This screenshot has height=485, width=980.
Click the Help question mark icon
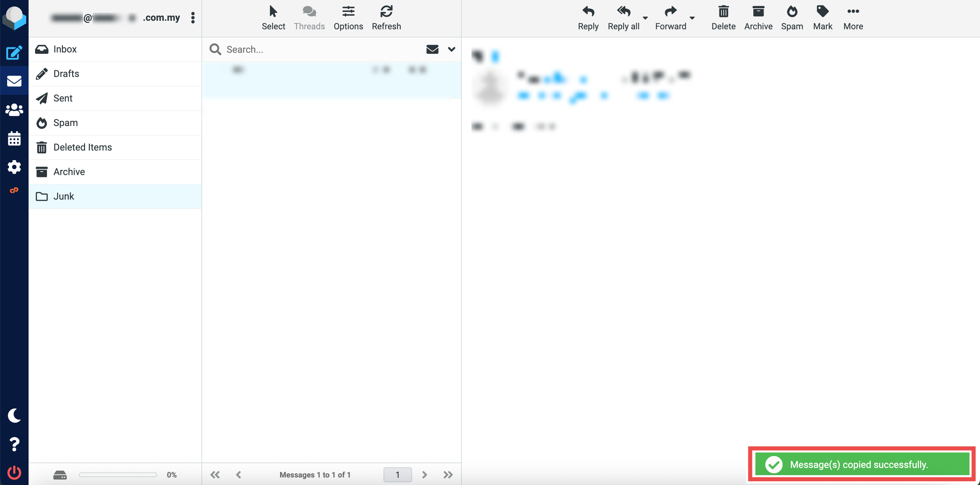click(x=14, y=444)
